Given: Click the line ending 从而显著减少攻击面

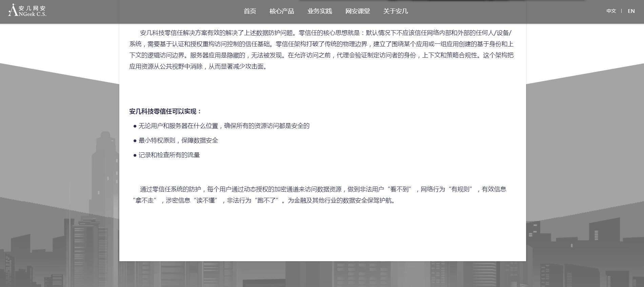Looking at the screenshot, I should point(199,66).
